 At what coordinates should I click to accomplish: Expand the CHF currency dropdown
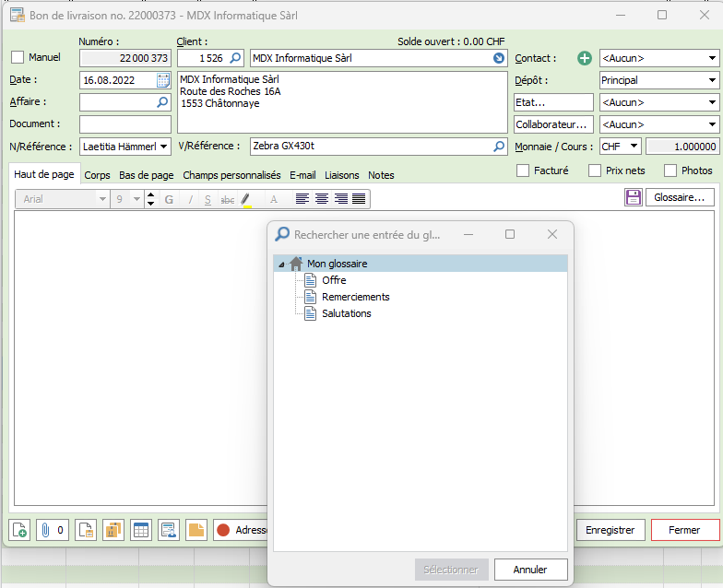(621, 147)
